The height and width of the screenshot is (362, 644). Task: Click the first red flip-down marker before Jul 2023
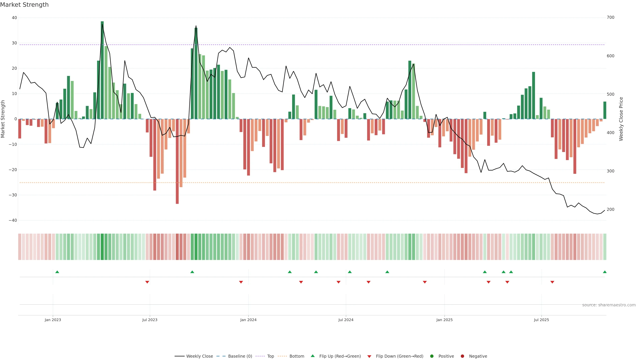point(147,282)
